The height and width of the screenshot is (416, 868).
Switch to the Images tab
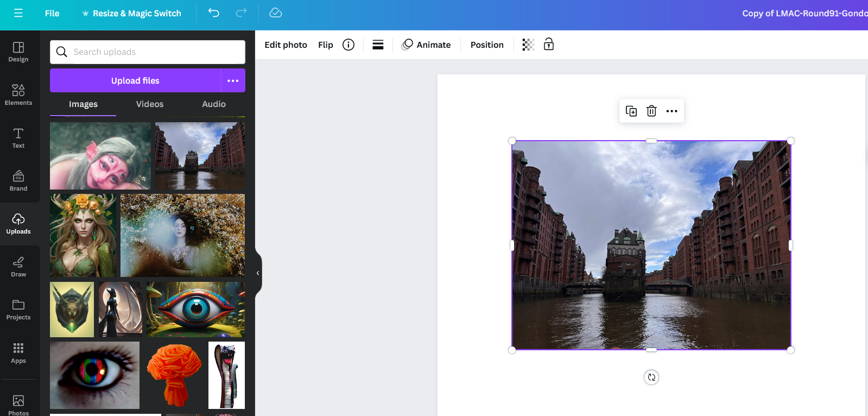83,104
